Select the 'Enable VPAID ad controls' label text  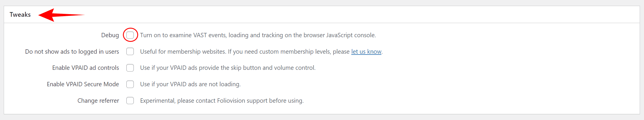coord(85,68)
